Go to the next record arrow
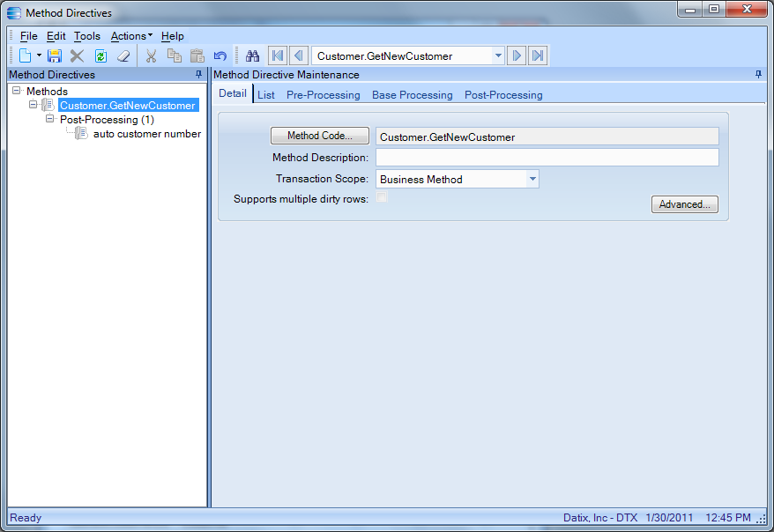This screenshot has width=774, height=532. [x=517, y=55]
